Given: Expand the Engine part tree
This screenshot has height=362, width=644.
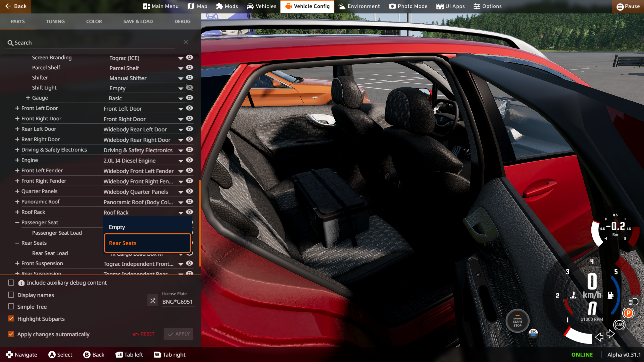Looking at the screenshot, I should [x=17, y=160].
